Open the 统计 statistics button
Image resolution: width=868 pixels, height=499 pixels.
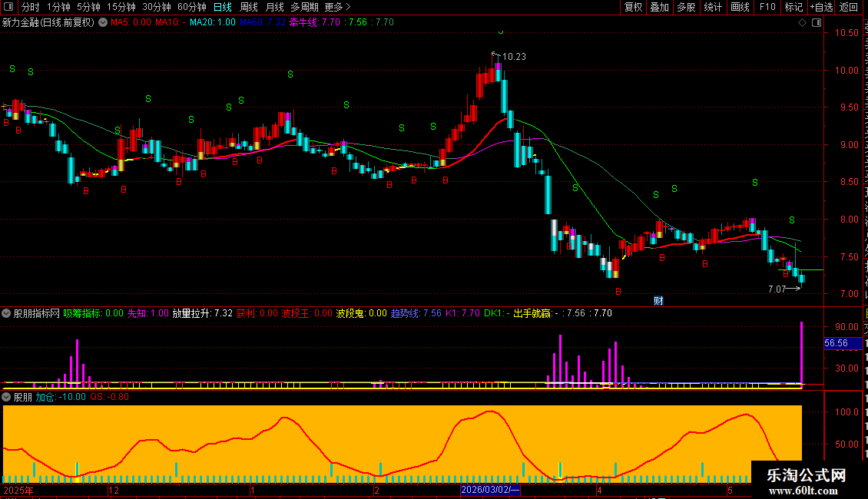[713, 7]
